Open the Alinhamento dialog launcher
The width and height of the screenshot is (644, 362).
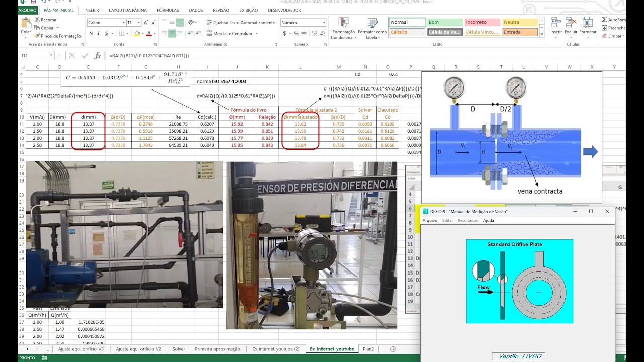pyautogui.click(x=275, y=44)
